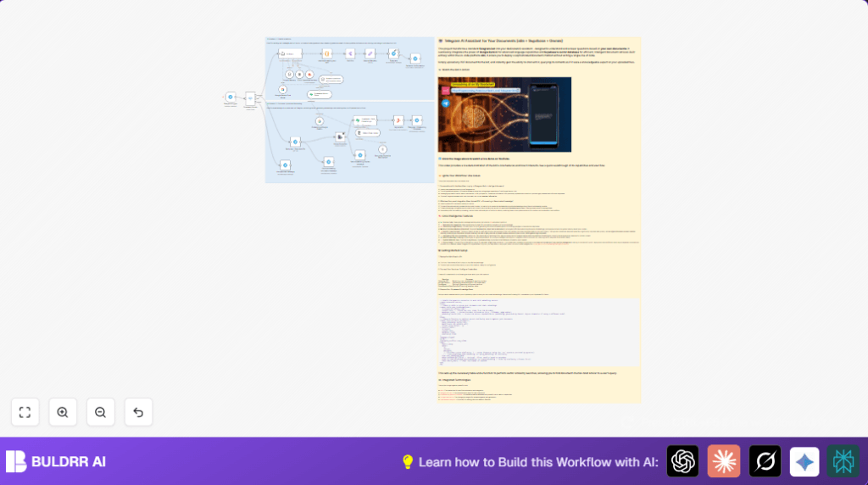Screen dimensions: 868x485
Task: Click the black Grok slashed-circle icon
Action: pos(765,461)
